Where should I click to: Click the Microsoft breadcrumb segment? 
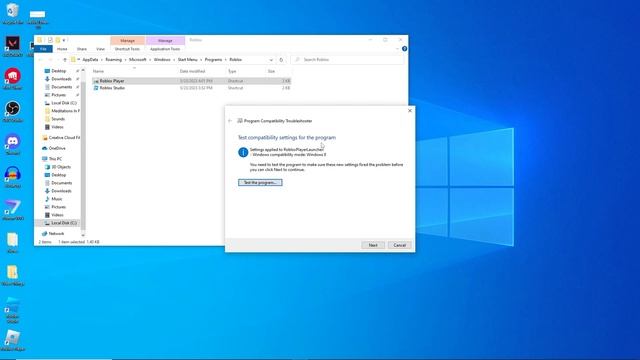point(138,60)
